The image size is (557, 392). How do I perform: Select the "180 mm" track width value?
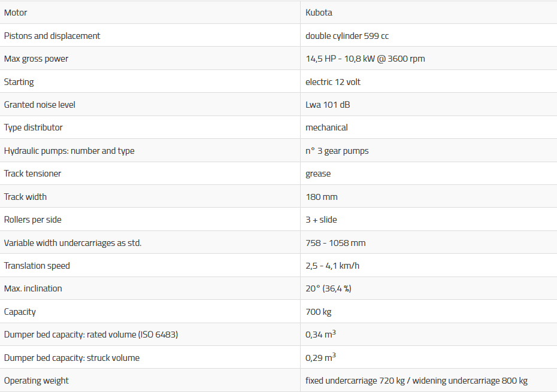coord(322,197)
